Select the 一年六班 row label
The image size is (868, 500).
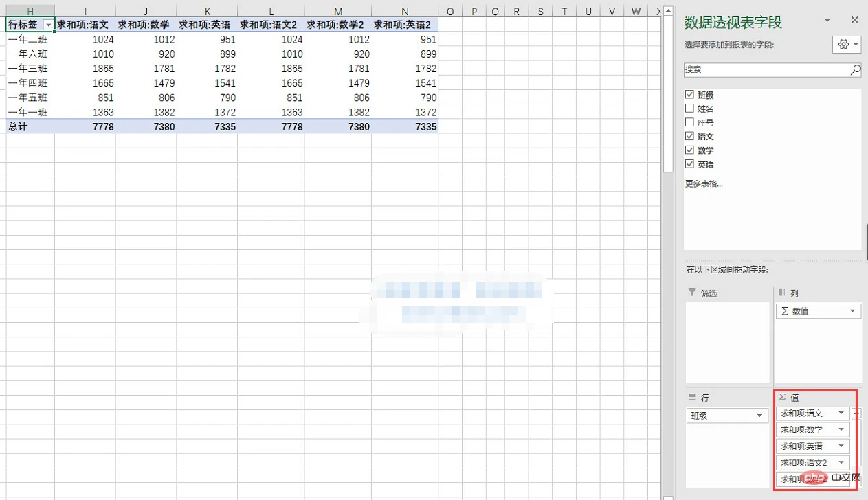(x=30, y=54)
